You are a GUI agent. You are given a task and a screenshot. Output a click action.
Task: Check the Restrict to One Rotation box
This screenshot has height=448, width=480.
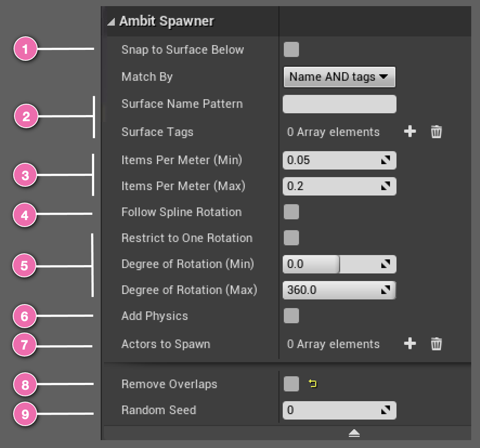(291, 238)
